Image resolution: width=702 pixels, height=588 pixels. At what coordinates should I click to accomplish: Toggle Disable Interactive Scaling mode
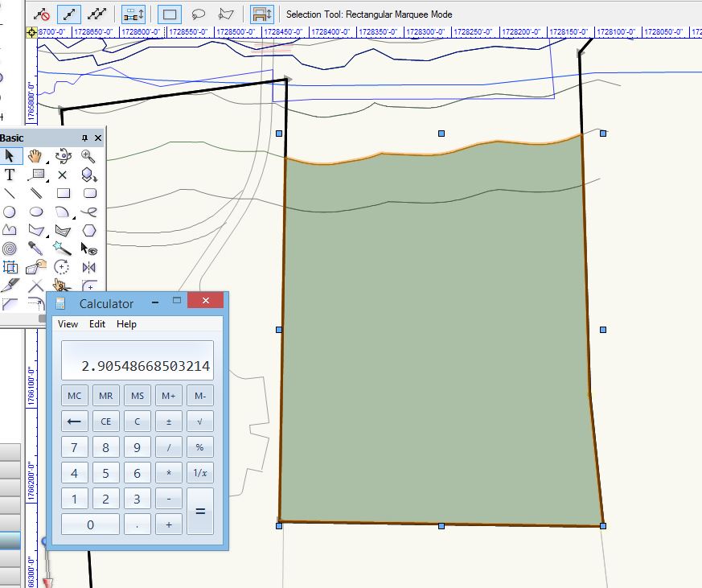[x=43, y=14]
